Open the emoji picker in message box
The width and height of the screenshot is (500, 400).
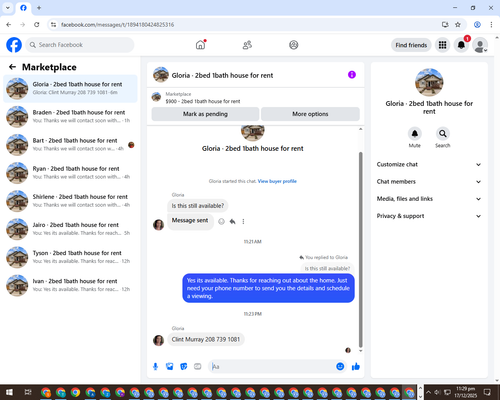(340, 366)
